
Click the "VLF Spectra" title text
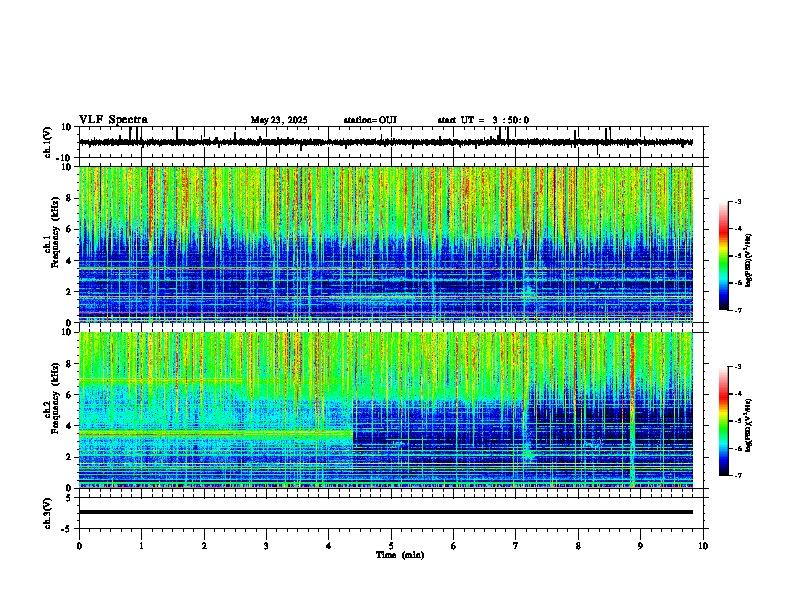click(113, 120)
